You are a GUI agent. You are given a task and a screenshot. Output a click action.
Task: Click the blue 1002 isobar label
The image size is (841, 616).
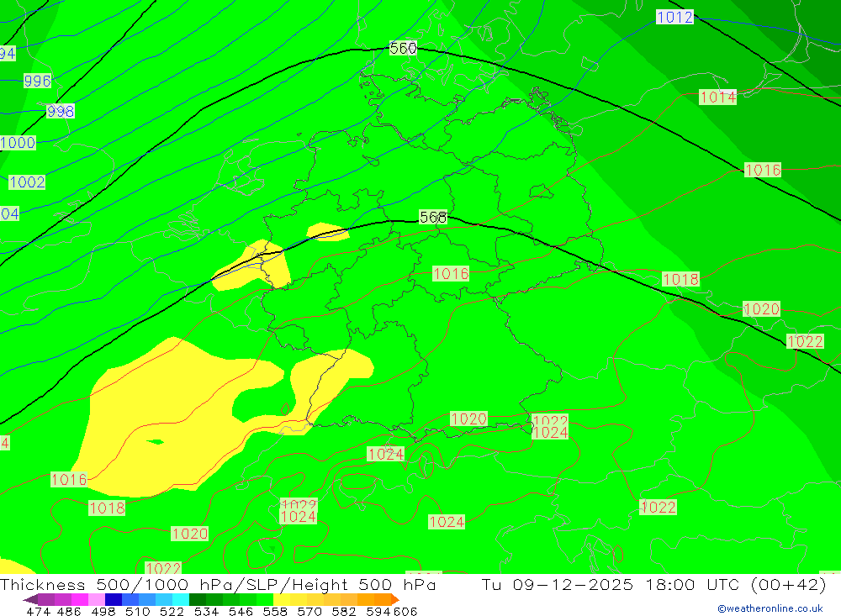27,182
